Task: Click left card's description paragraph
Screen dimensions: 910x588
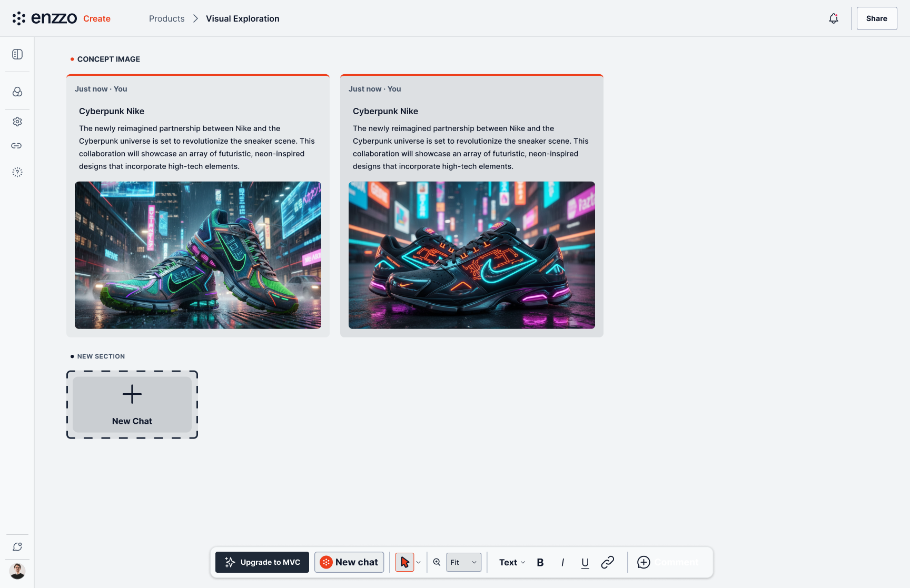Action: [197, 147]
